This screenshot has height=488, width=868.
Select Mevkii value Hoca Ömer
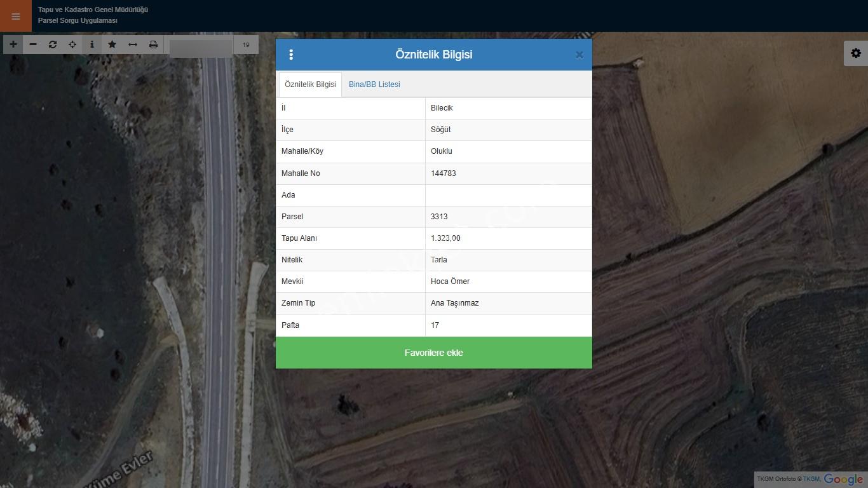451,281
